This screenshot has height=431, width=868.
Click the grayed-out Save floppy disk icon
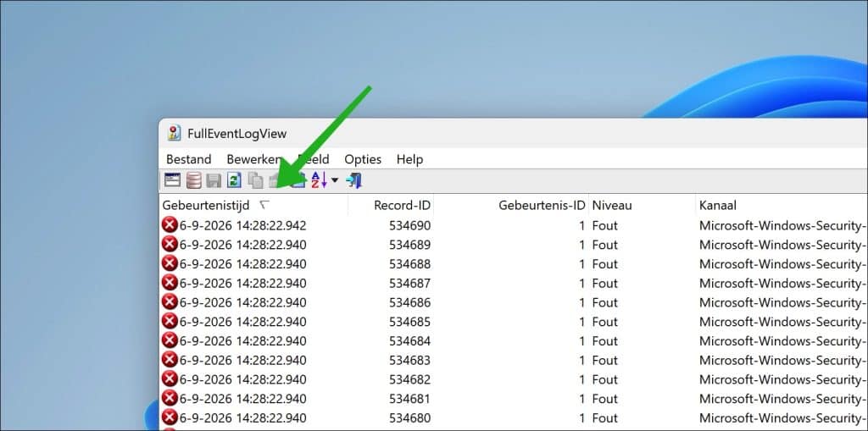pos(214,180)
